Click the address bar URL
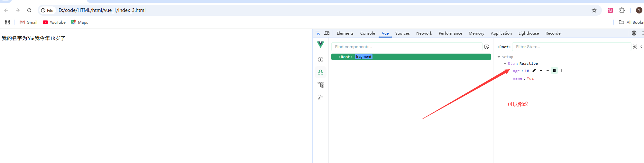This screenshot has width=644, height=163. click(x=102, y=10)
